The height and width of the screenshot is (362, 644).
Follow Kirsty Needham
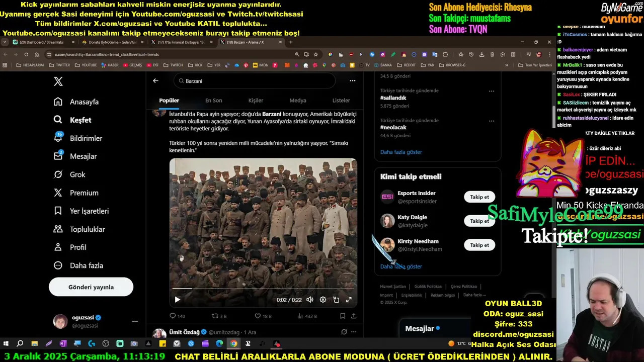coord(479,245)
